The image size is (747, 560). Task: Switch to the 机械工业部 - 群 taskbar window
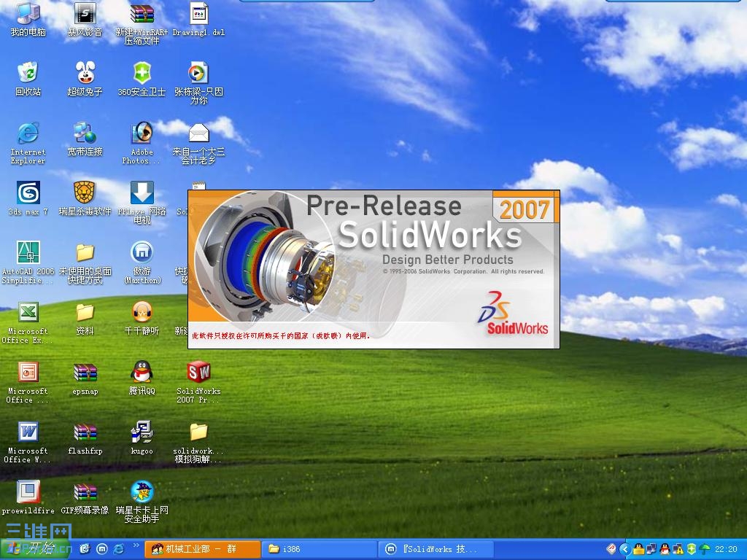click(x=202, y=549)
